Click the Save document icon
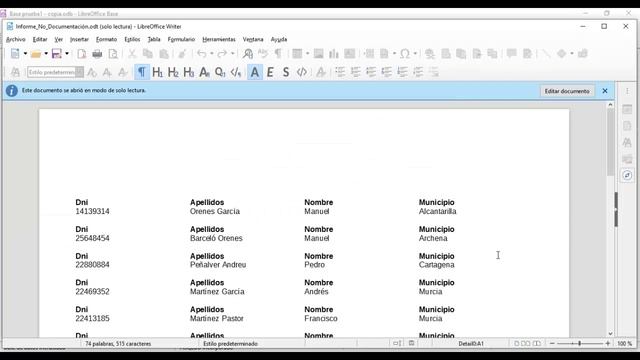 click(57, 53)
